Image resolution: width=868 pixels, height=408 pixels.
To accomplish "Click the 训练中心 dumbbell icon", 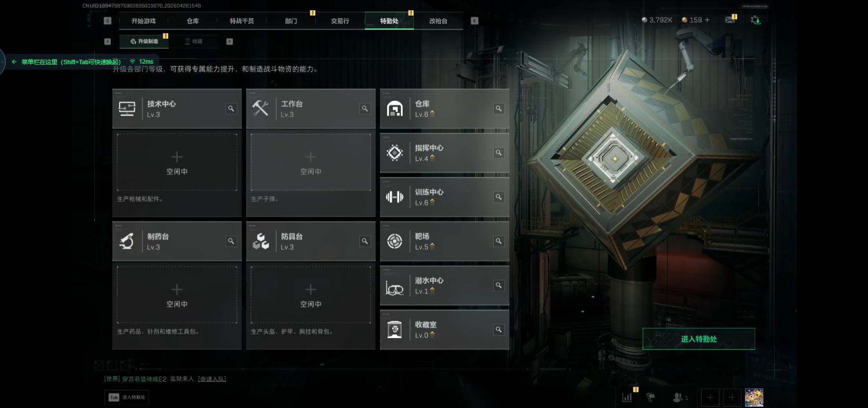I will (x=395, y=197).
